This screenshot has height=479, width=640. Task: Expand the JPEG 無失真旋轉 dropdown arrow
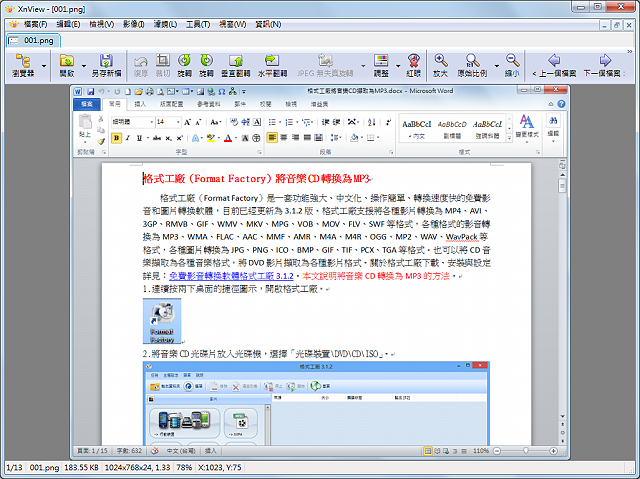coord(363,66)
